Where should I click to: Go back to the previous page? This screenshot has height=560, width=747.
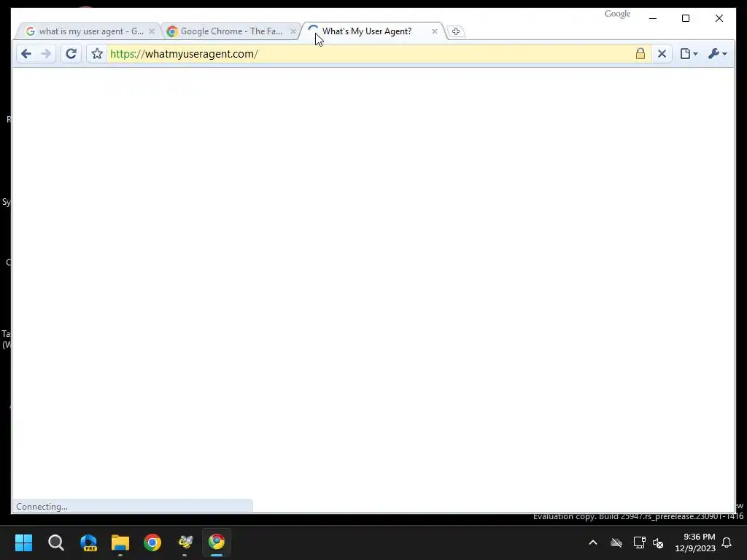coord(26,54)
